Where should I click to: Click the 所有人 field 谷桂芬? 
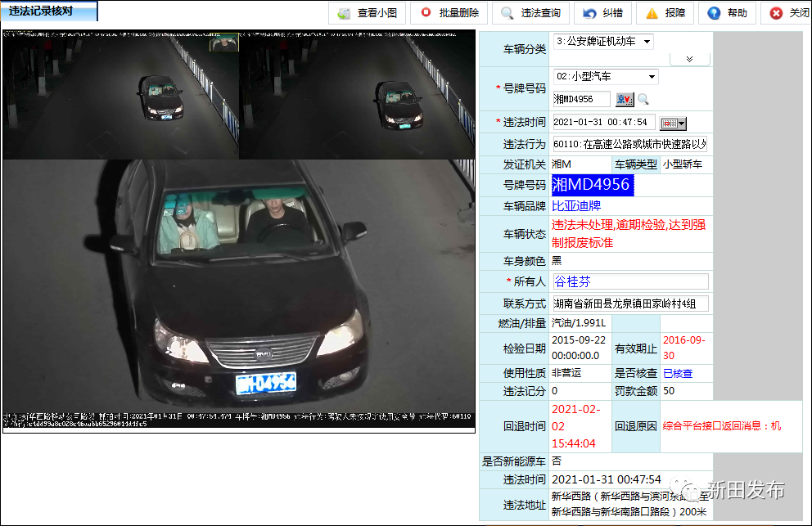pyautogui.click(x=631, y=281)
